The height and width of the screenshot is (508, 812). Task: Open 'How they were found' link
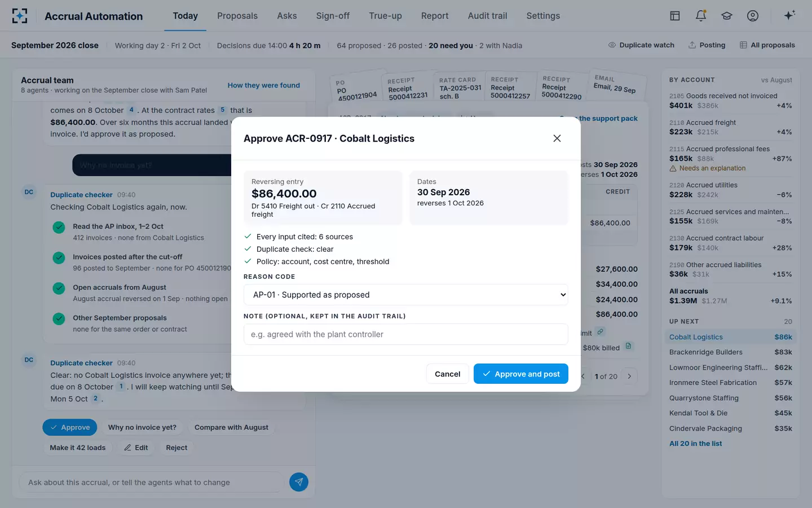click(x=264, y=85)
